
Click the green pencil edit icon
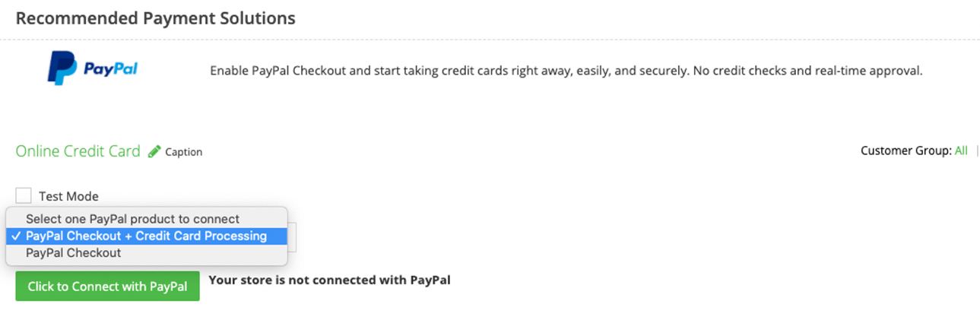pos(154,151)
